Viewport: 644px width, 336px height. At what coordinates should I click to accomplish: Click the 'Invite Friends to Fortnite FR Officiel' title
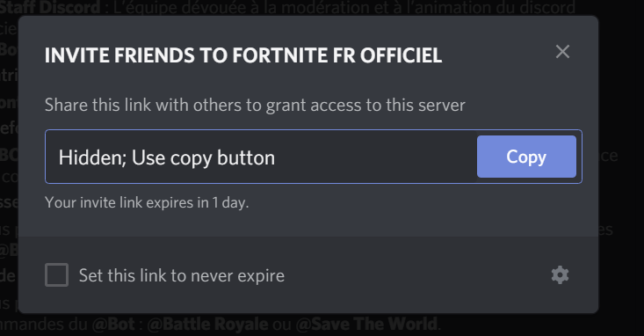click(x=243, y=55)
